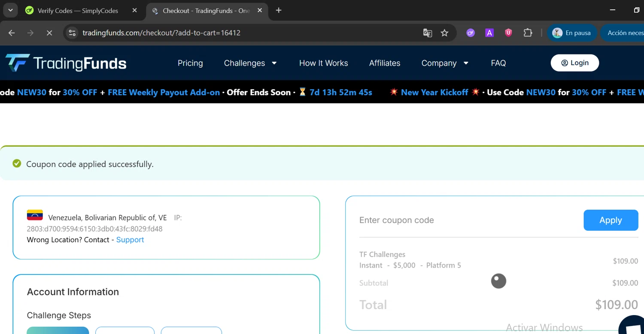Open the extensions puzzle menu

[528, 33]
